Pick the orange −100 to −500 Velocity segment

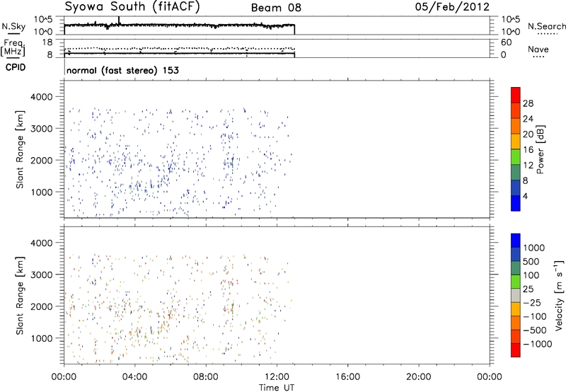[x=516, y=323]
